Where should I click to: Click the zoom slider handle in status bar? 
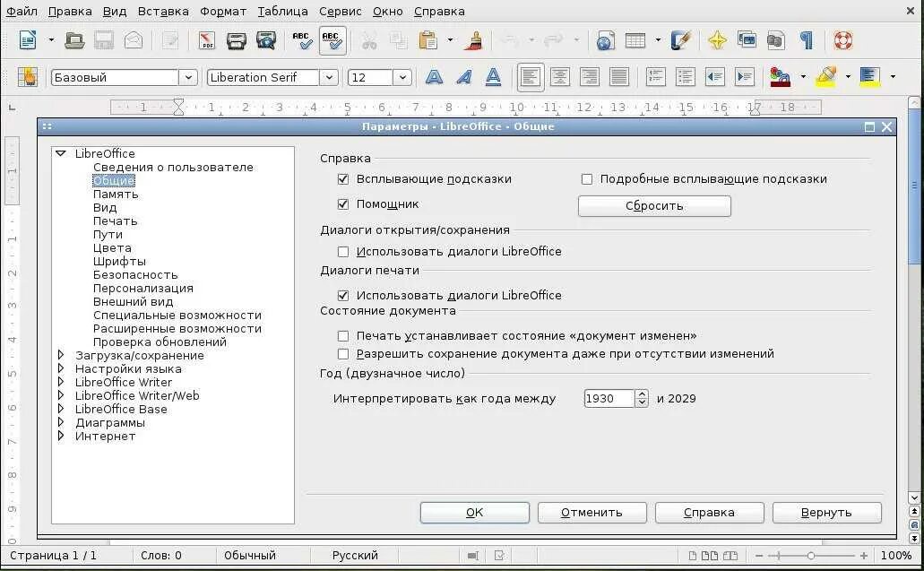(811, 556)
